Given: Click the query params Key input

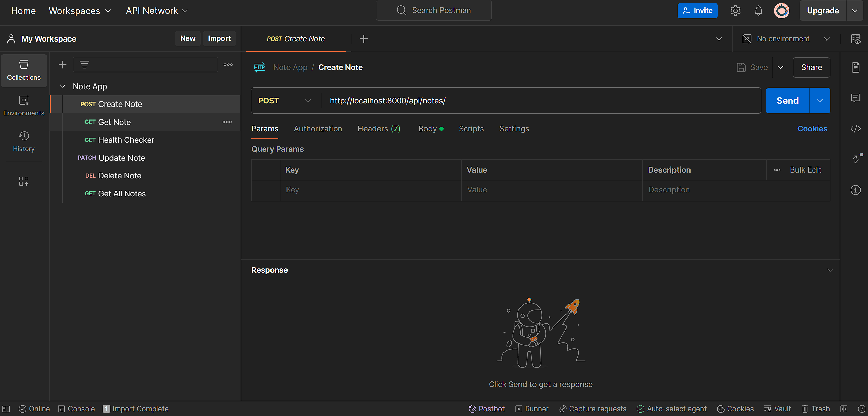Looking at the screenshot, I should (x=371, y=190).
